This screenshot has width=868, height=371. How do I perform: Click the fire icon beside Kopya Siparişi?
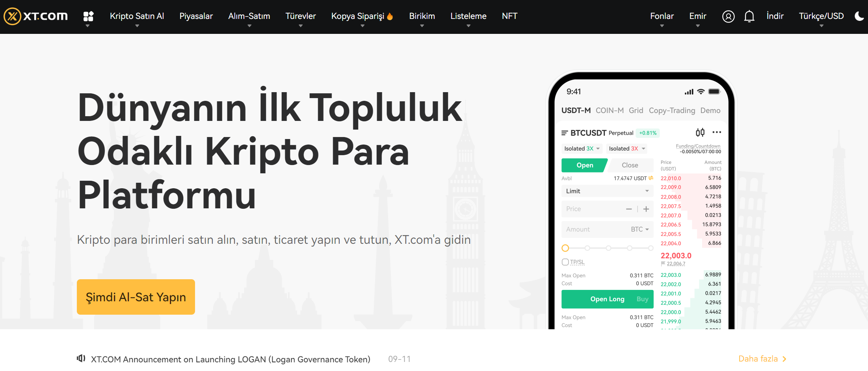pos(390,16)
